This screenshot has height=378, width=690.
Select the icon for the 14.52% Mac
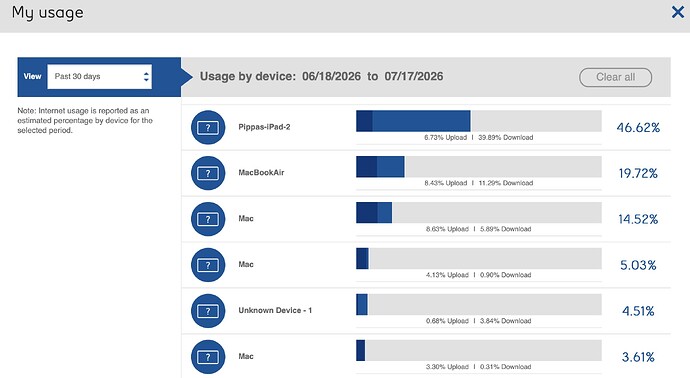click(208, 219)
